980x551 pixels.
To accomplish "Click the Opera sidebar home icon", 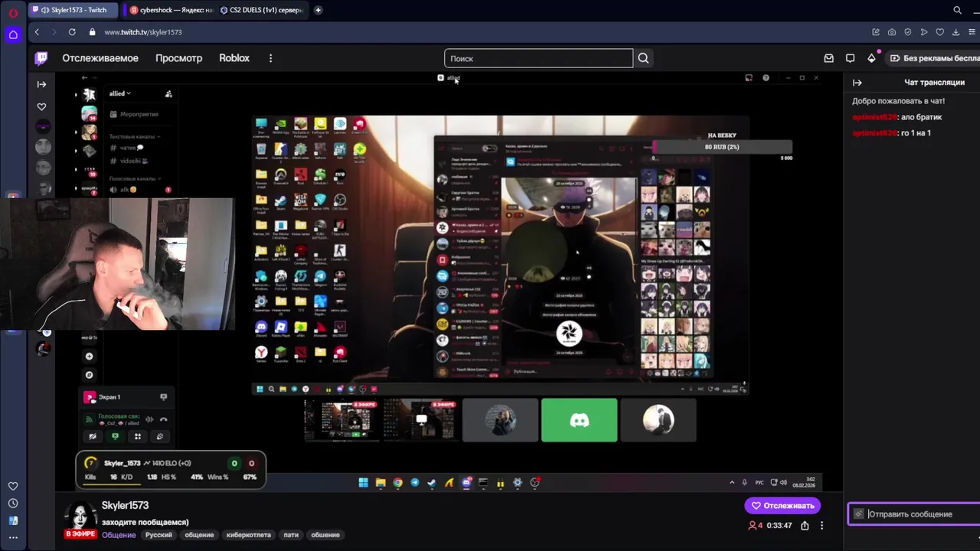I will pos(13,34).
